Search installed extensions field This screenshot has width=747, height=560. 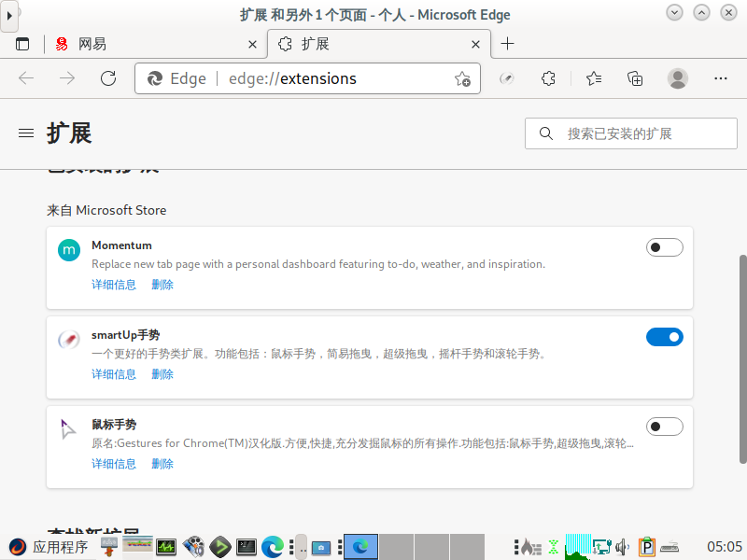click(631, 133)
